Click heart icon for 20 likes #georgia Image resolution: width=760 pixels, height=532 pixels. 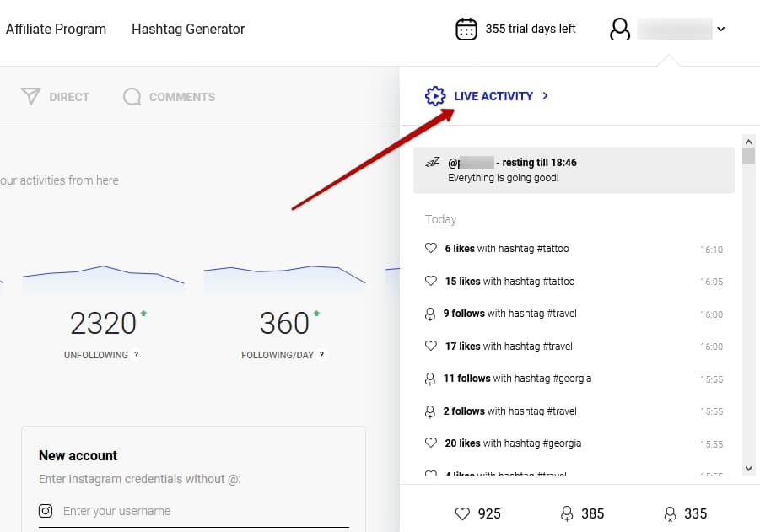coord(431,443)
